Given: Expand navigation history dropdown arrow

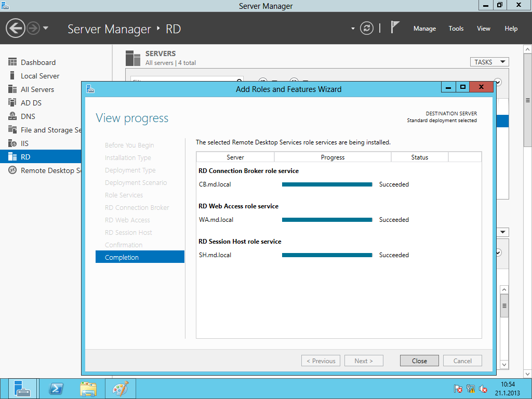Looking at the screenshot, I should point(46,28).
